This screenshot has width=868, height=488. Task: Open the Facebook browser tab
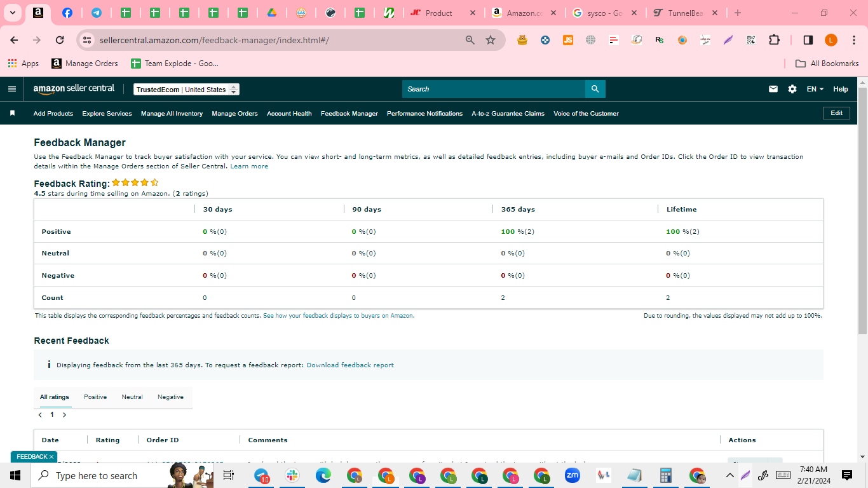pyautogui.click(x=67, y=13)
